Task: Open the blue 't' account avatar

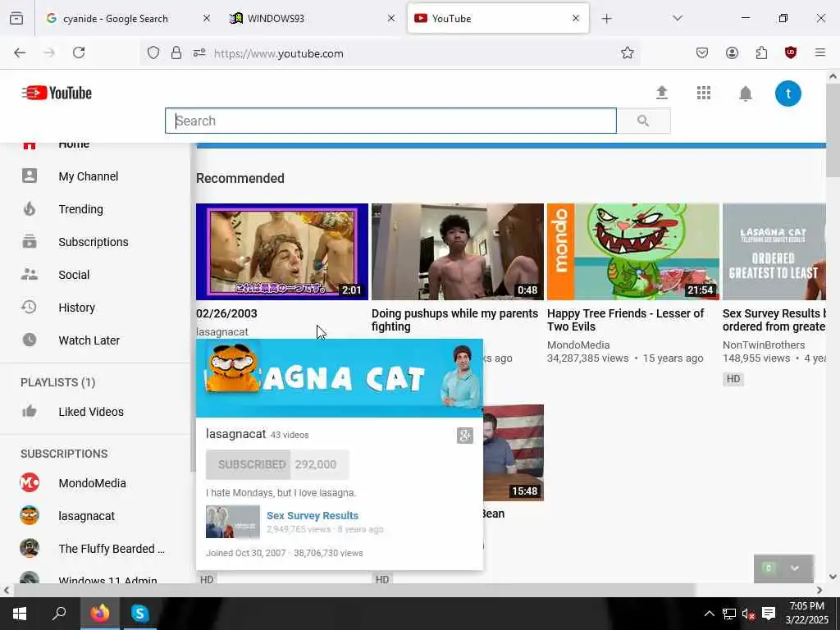Action: 787,94
